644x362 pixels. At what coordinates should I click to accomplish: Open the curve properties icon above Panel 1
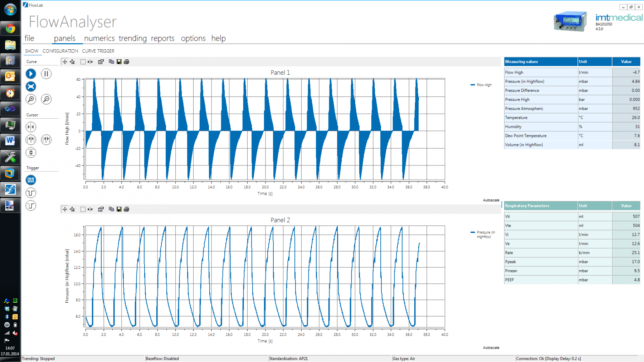click(x=101, y=61)
